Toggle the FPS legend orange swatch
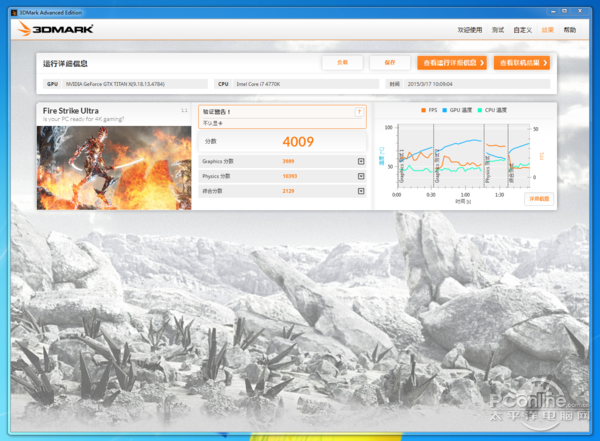Viewport: 600px width, 441px height. tap(423, 110)
